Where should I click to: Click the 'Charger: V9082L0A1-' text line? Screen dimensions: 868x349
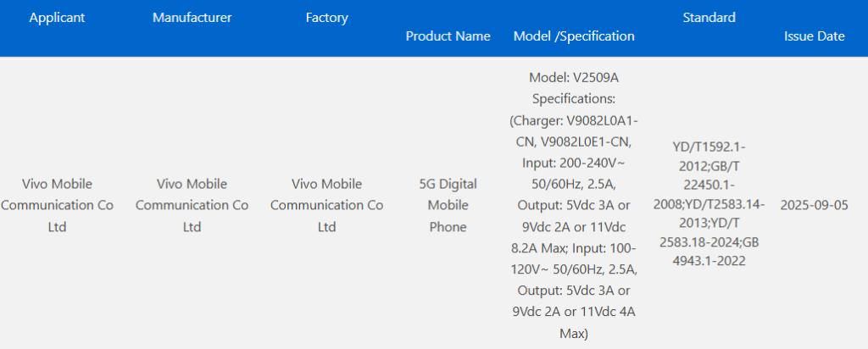(x=574, y=119)
